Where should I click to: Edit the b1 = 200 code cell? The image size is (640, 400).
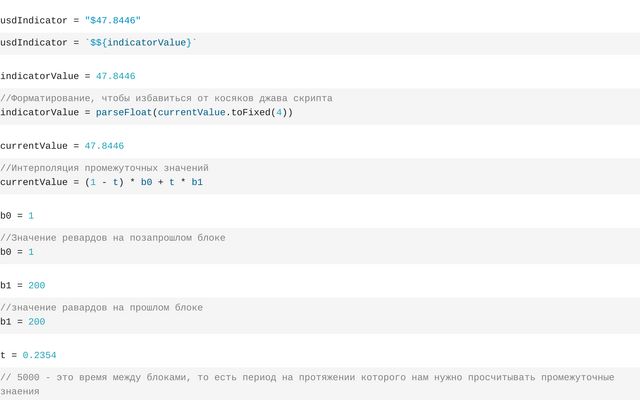pyautogui.click(x=320, y=316)
